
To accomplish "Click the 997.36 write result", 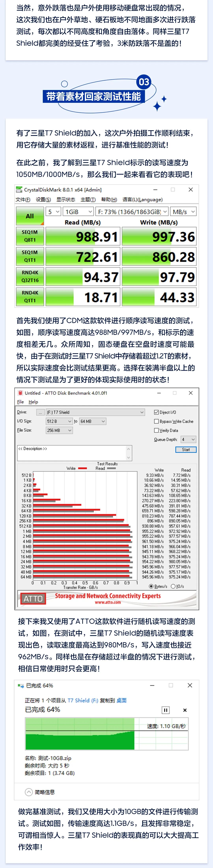I will (159, 236).
